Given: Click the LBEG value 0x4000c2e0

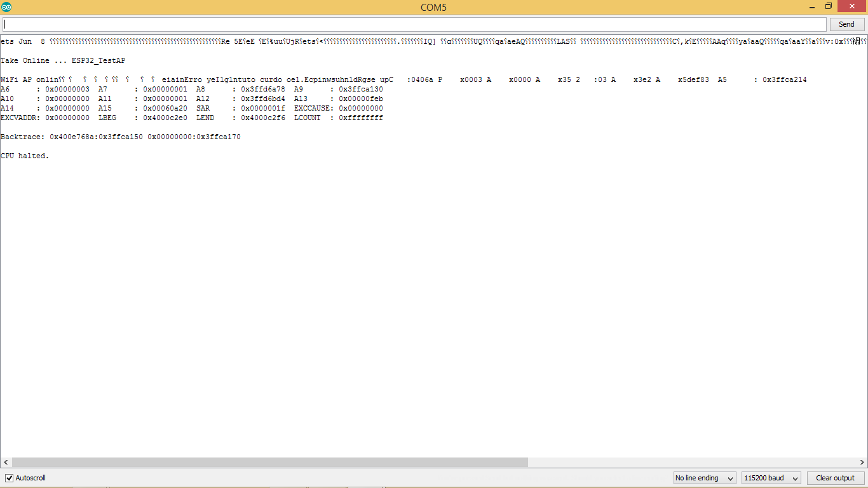Looking at the screenshot, I should tap(165, 118).
